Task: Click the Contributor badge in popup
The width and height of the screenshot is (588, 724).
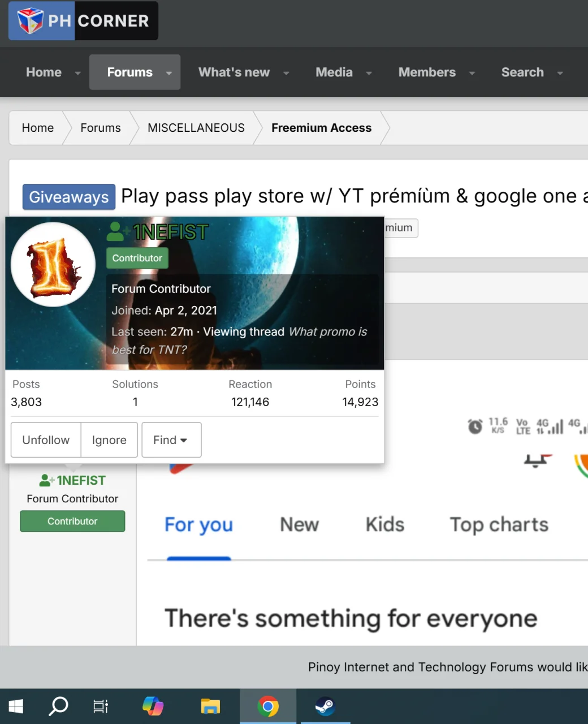Action: pyautogui.click(x=137, y=258)
